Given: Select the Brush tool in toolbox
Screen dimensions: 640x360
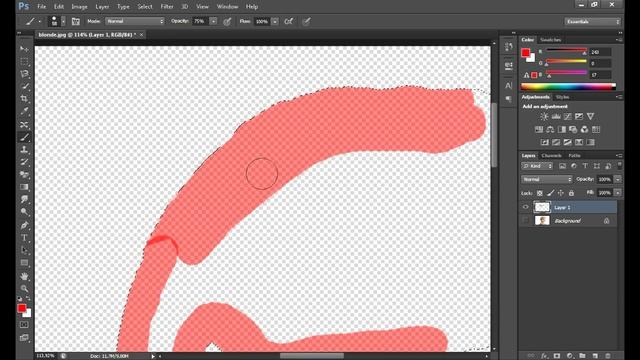Looking at the screenshot, I should pos(24,137).
